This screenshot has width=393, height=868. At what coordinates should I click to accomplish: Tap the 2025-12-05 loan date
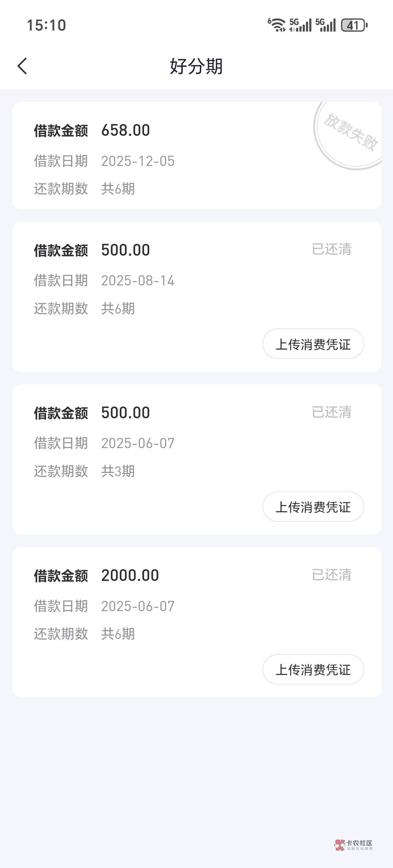138,161
